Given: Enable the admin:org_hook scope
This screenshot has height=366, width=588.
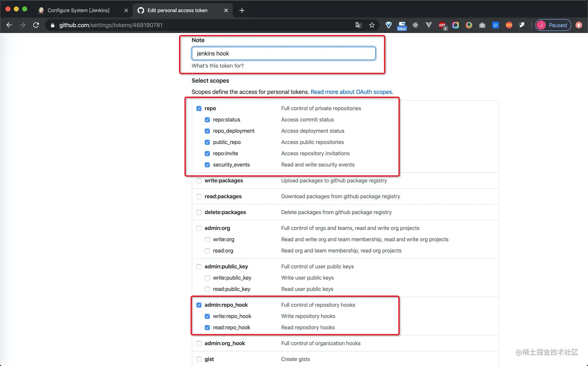Looking at the screenshot, I should (199, 343).
